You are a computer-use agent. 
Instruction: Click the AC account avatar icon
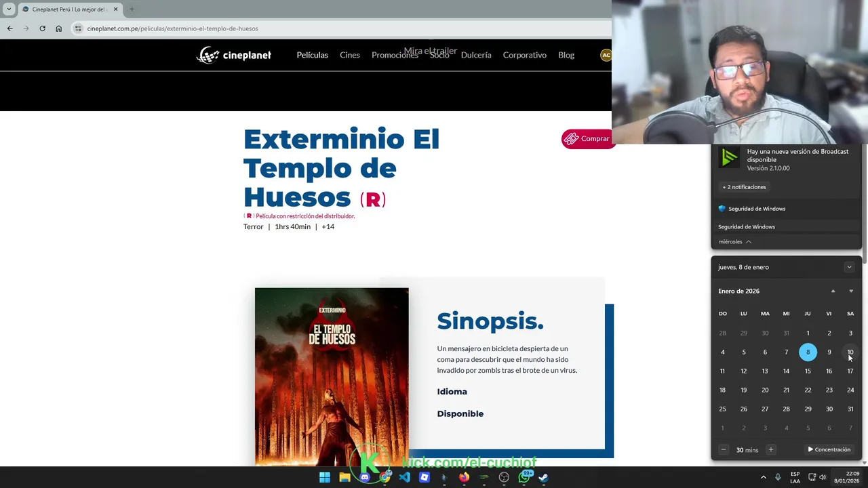(606, 55)
